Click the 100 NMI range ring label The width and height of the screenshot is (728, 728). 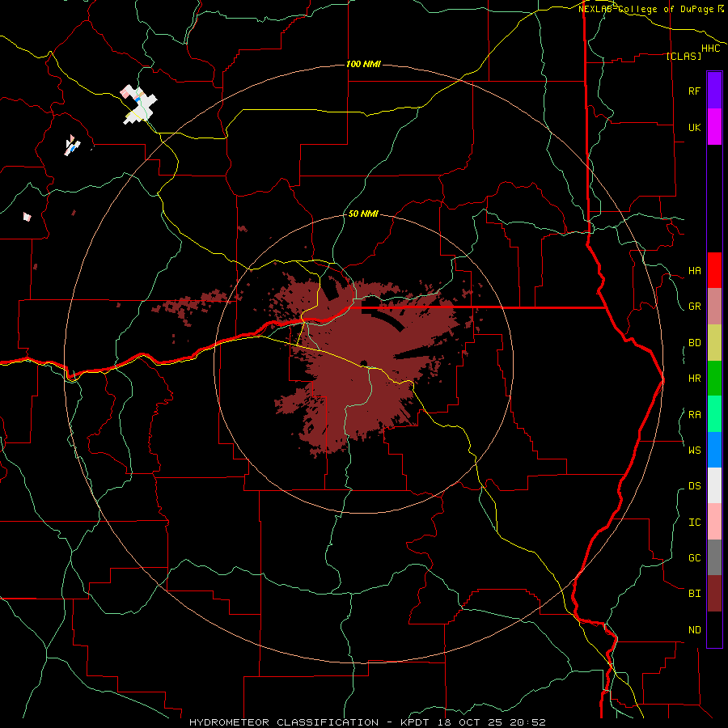(x=363, y=64)
